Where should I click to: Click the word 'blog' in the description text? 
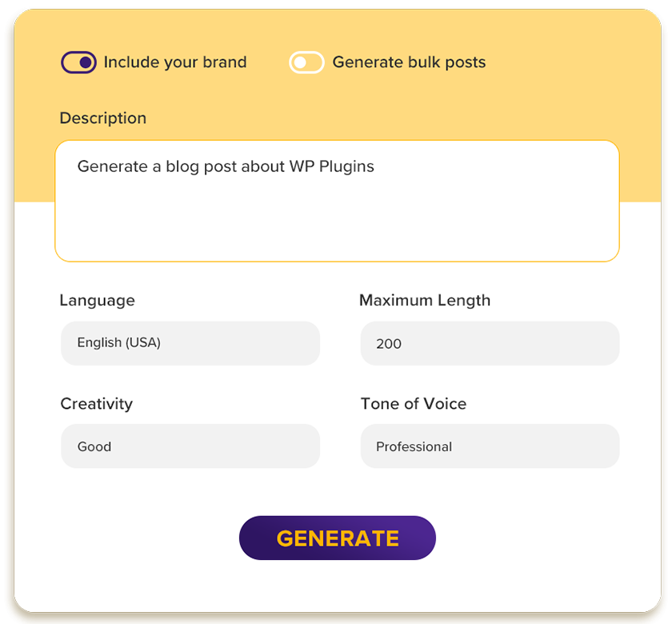(x=182, y=166)
